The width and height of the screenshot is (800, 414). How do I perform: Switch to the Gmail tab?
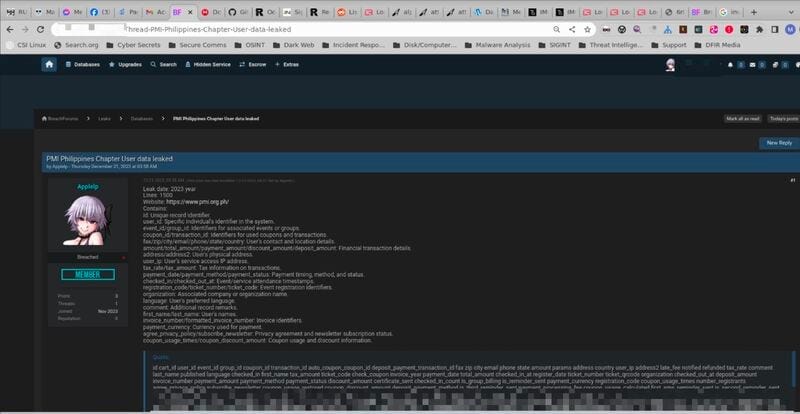(155, 12)
